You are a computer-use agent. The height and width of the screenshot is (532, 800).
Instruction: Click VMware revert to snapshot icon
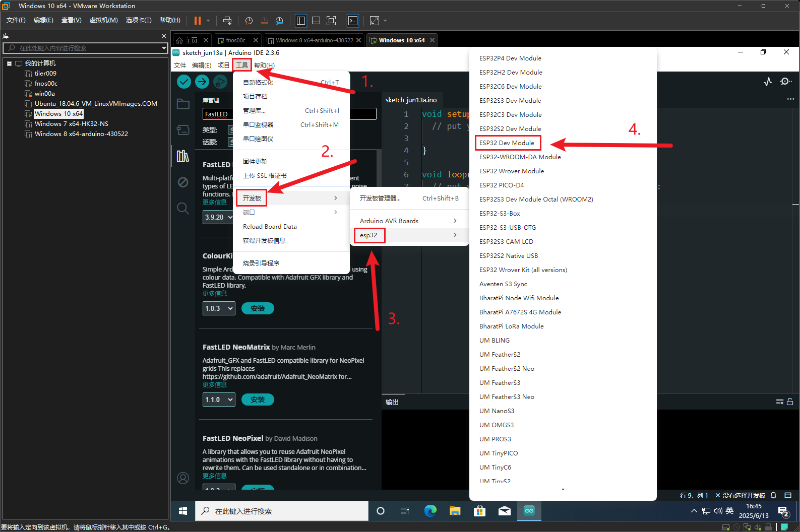(264, 21)
